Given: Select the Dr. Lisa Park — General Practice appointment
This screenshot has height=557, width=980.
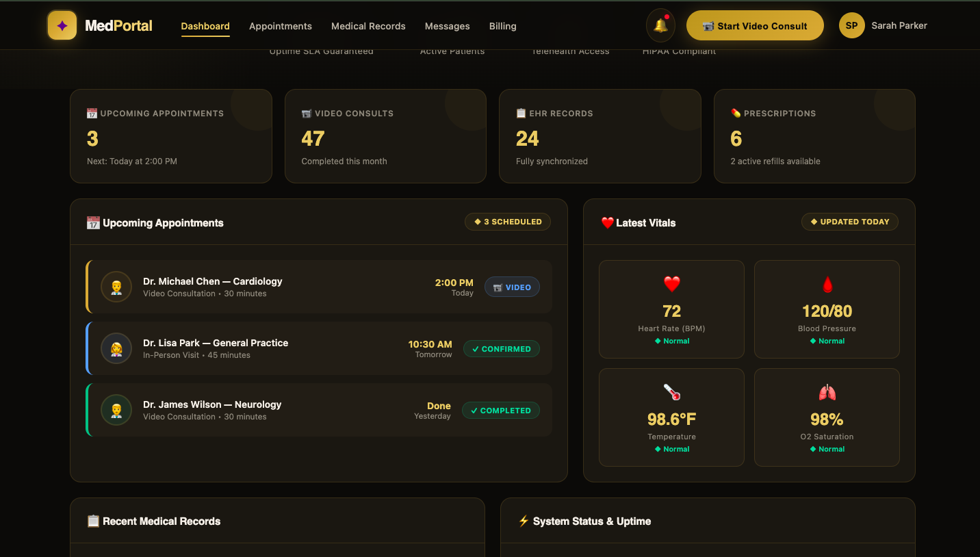Looking at the screenshot, I should (x=319, y=348).
